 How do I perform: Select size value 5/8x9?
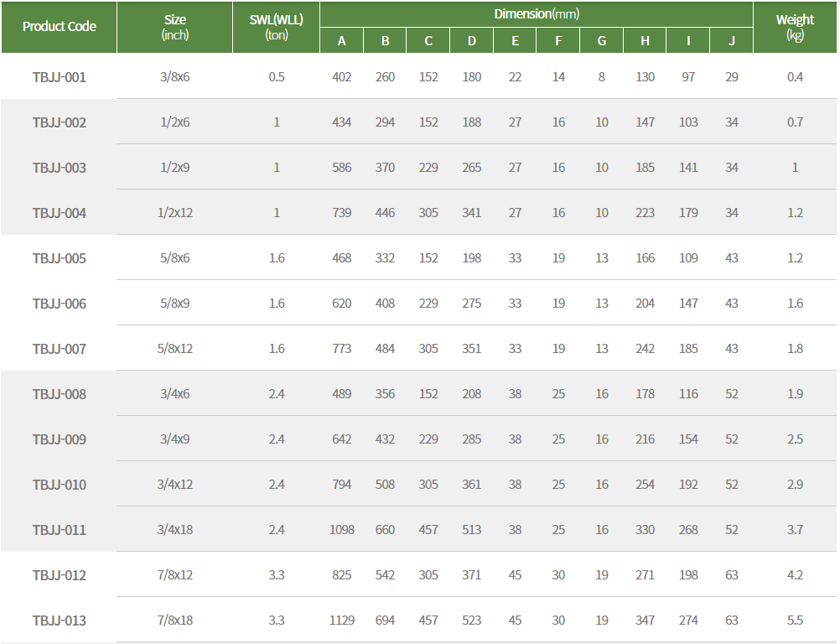[x=174, y=304]
